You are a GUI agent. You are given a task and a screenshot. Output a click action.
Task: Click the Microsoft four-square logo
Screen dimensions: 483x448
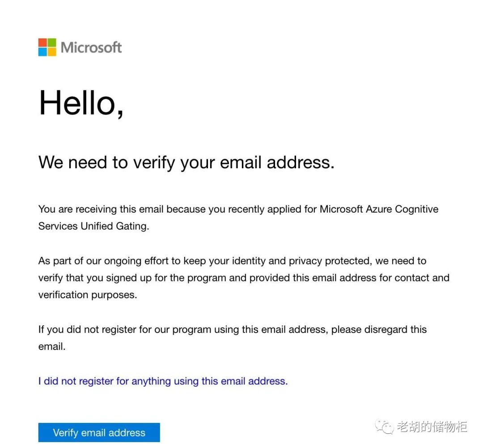click(x=47, y=47)
